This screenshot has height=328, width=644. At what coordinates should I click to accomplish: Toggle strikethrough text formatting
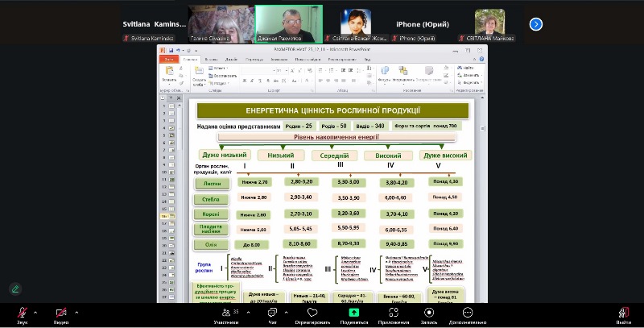[x=275, y=81]
